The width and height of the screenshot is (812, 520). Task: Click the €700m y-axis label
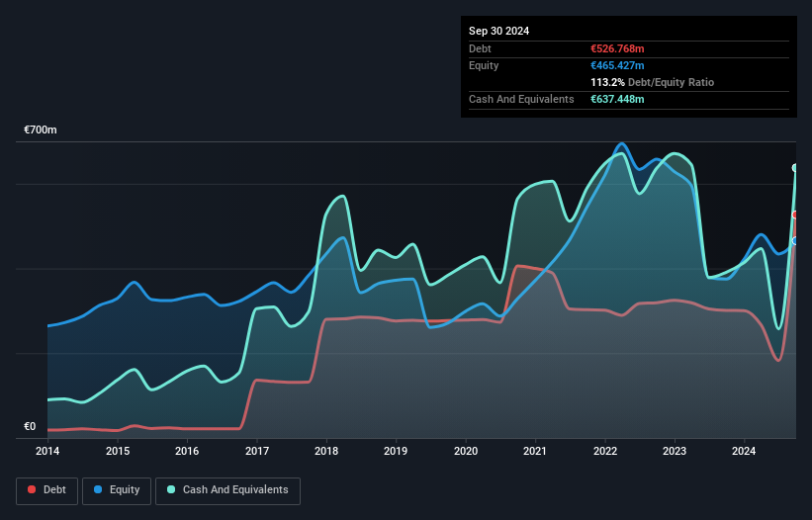click(41, 130)
